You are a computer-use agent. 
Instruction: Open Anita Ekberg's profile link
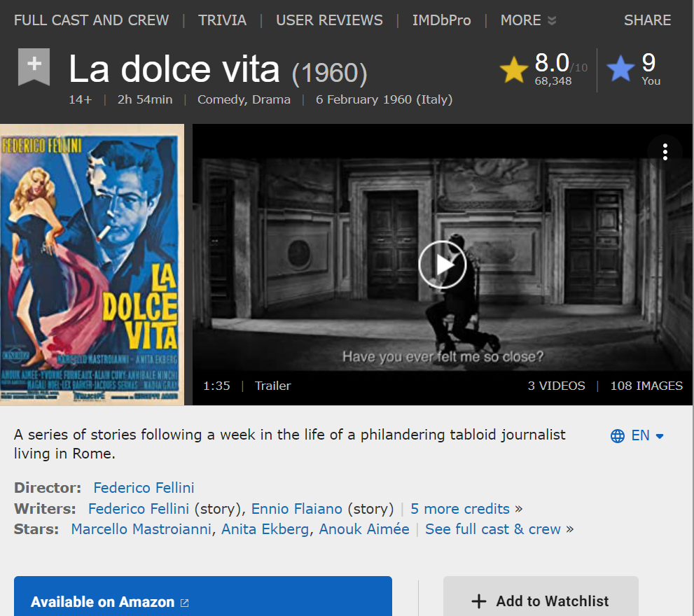265,529
